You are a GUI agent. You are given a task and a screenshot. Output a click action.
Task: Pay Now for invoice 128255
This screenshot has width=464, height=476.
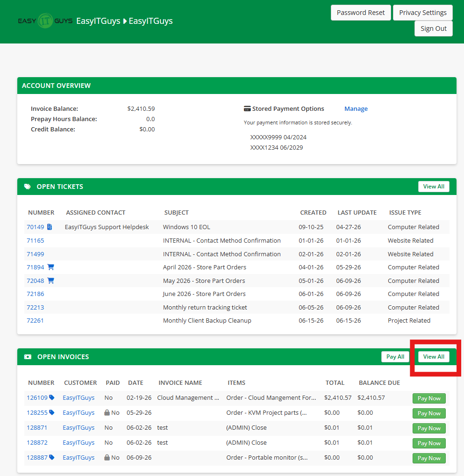pos(429,413)
